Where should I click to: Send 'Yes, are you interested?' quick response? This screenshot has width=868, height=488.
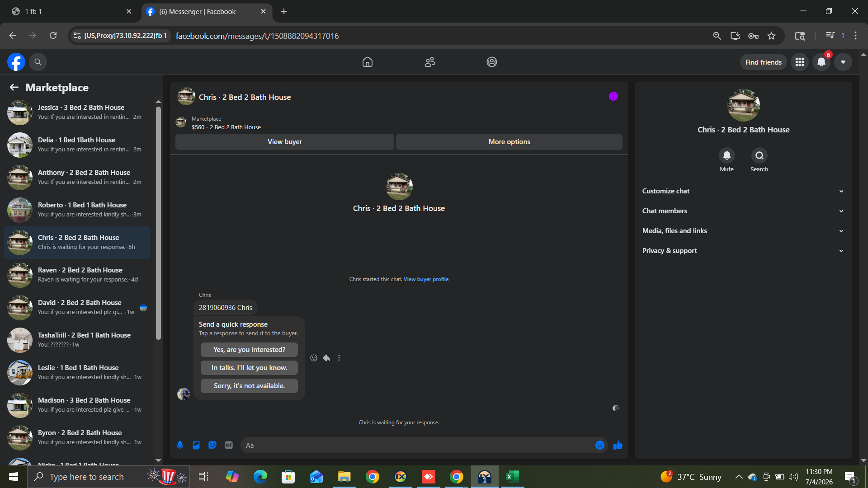click(x=249, y=350)
